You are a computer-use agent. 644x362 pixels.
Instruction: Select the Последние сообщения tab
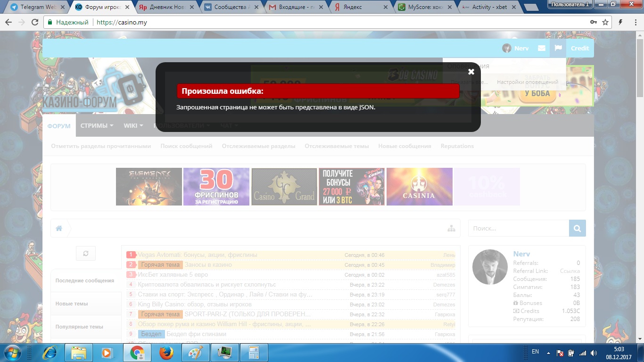pyautogui.click(x=86, y=280)
